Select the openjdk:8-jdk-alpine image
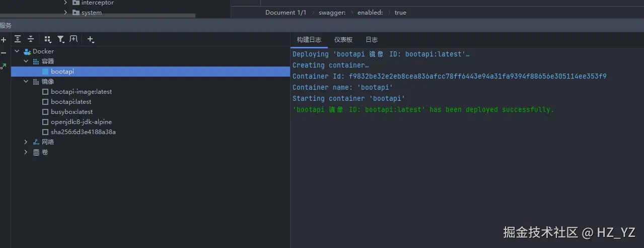This screenshot has width=644, height=248. (x=81, y=122)
